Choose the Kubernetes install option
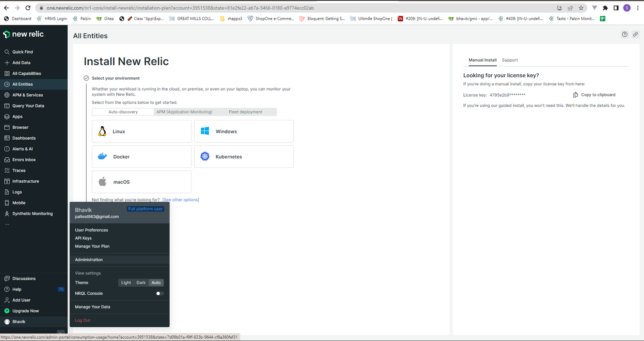 pyautogui.click(x=244, y=157)
